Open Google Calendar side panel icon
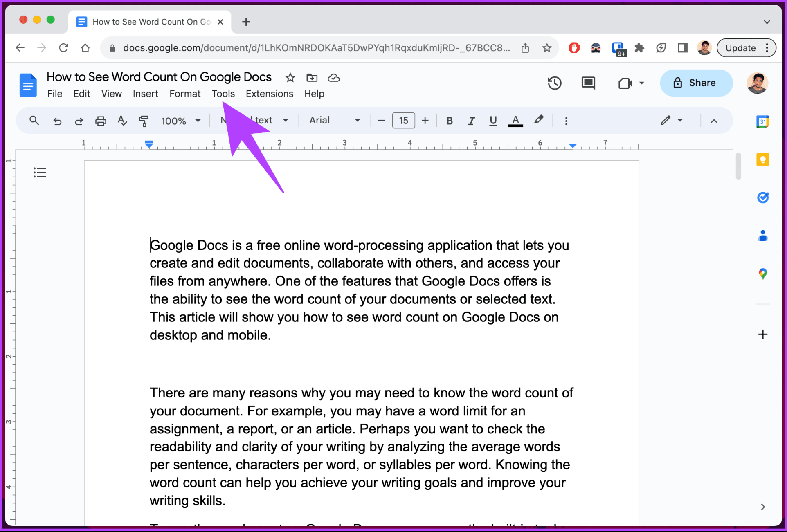This screenshot has height=532, width=787. (x=762, y=122)
